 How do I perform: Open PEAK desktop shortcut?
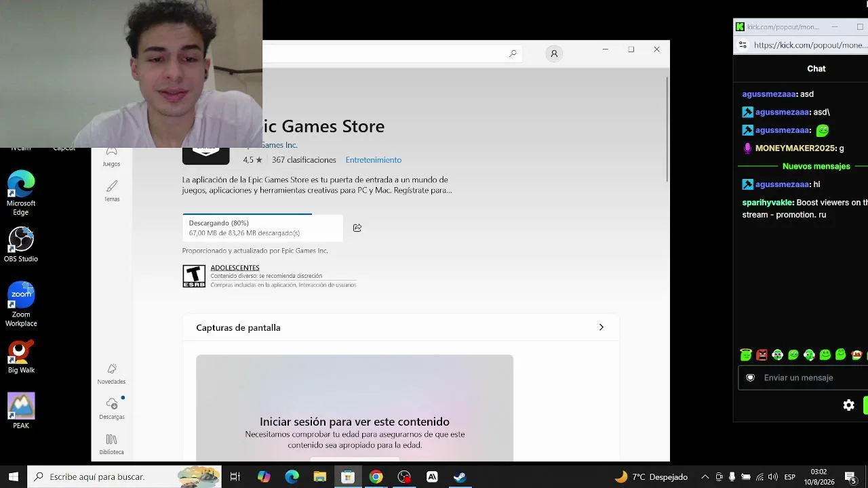click(x=21, y=411)
